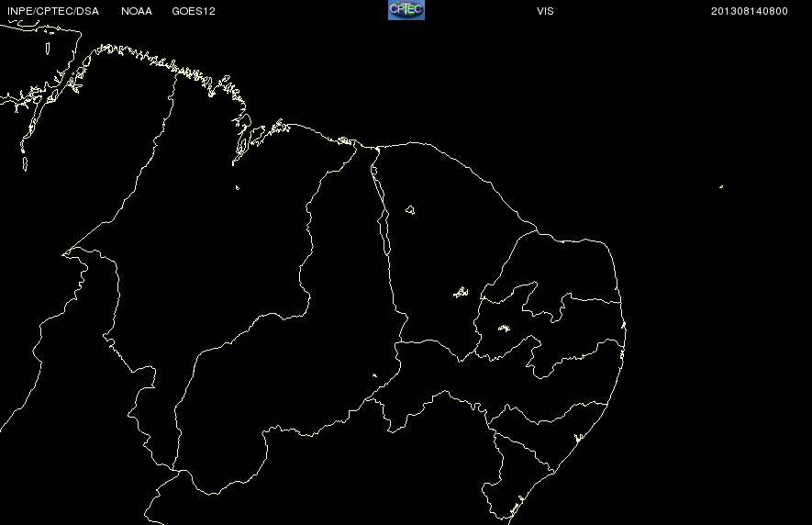Select the river-mouth outline at the bottom coastline
The image size is (812, 525).
click(517, 504)
